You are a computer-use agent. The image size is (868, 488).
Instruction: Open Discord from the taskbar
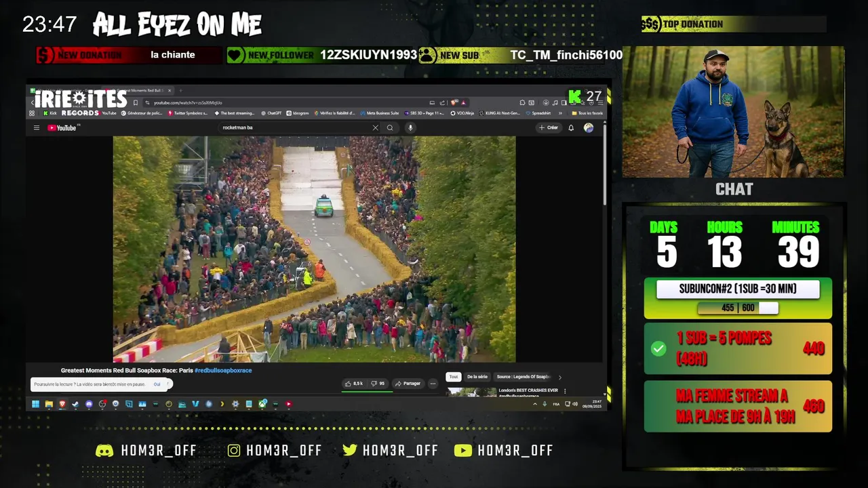click(89, 404)
